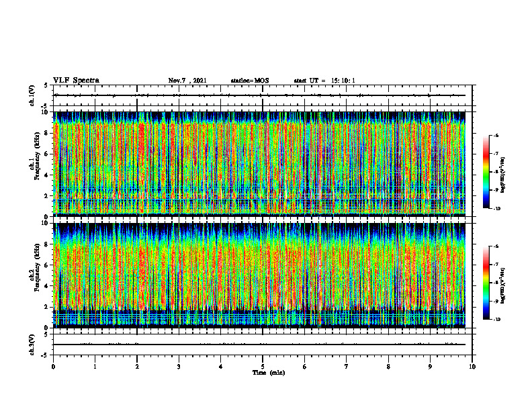Viewport: 532px width, 411px height.
Task: Click the "station=MOS" header label
Action: 250,81
